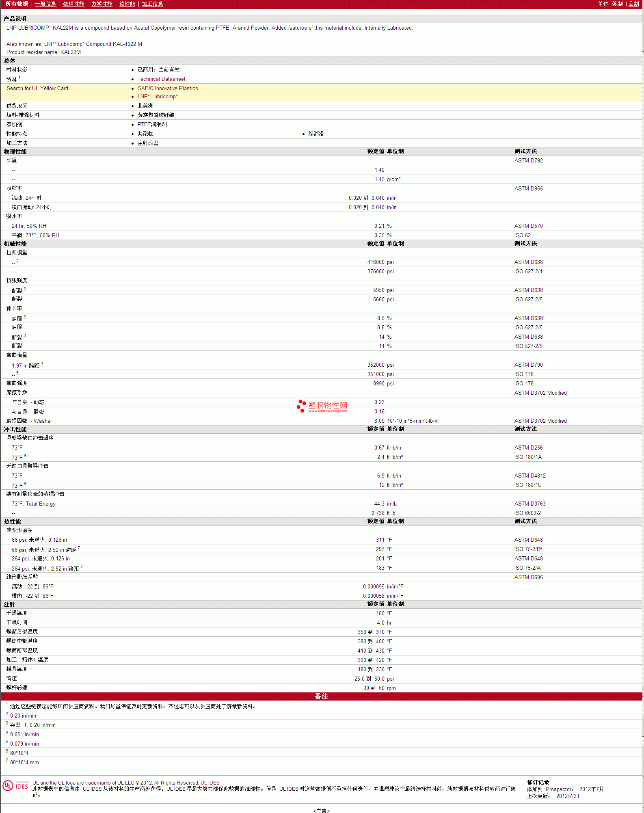The height and width of the screenshot is (813, 644).
Task: Click the 芳族聚酰胺纤维 filler entry
Action: point(156,115)
